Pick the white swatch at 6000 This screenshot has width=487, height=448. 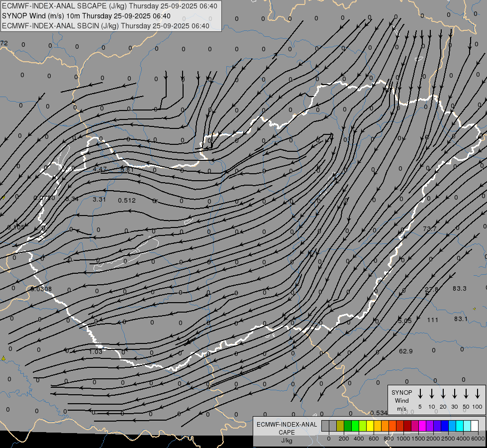pos(475,426)
